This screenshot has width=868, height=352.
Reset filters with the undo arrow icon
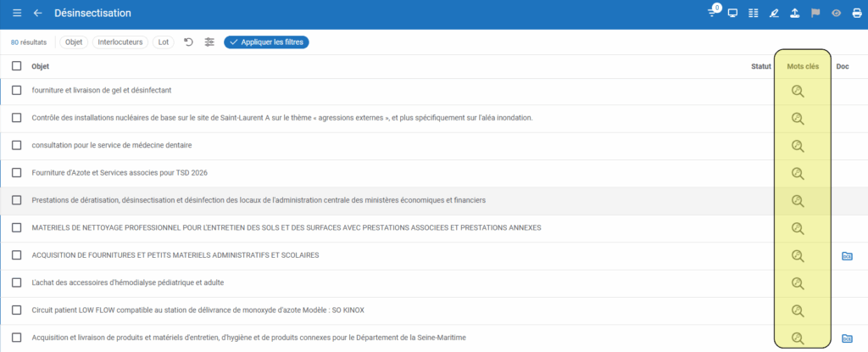click(188, 42)
